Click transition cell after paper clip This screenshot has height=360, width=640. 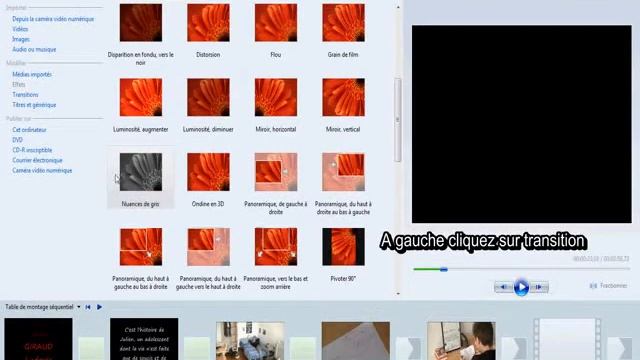coord(409,349)
